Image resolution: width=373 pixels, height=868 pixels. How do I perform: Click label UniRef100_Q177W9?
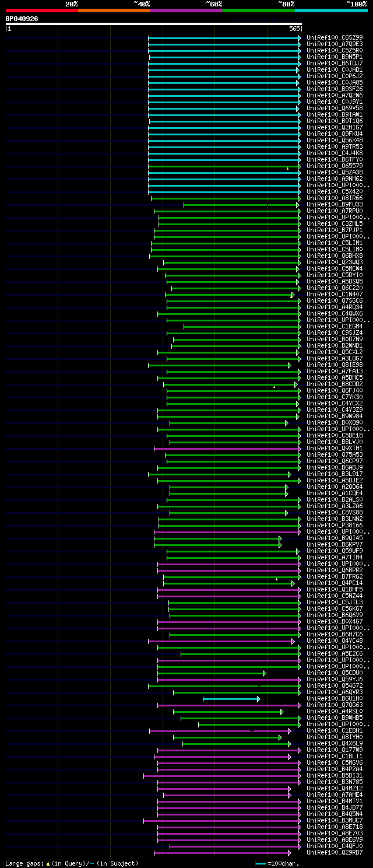click(335, 750)
